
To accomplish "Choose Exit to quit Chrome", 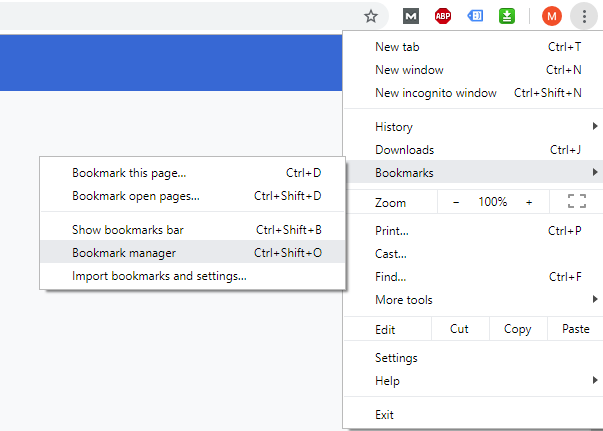I will click(x=473, y=414).
